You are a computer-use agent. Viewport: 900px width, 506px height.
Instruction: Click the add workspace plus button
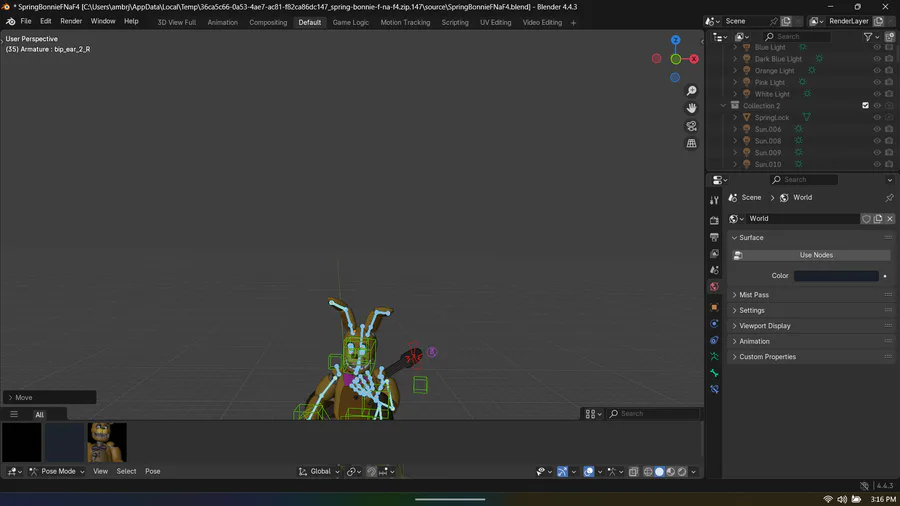point(573,23)
